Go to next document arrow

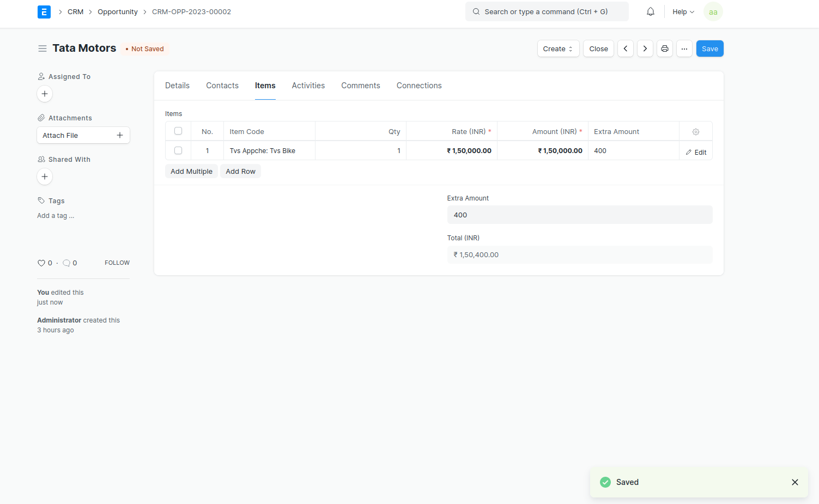(x=645, y=48)
